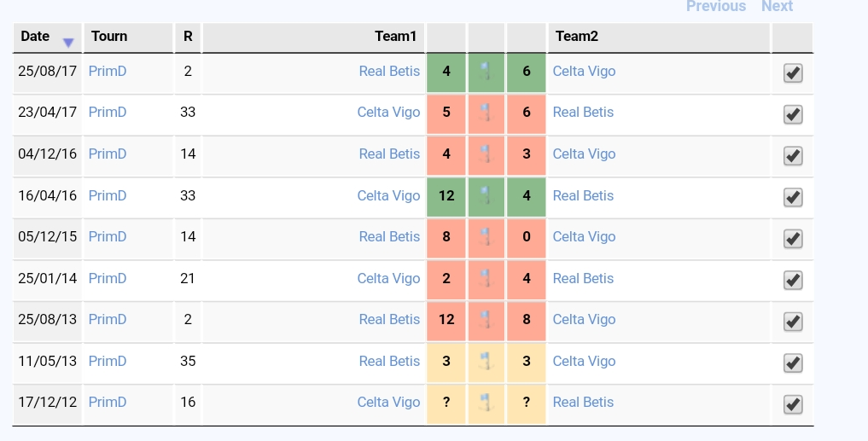Viewport: 868px width, 441px height.
Task: Click the Date column sort arrow
Action: coord(68,43)
